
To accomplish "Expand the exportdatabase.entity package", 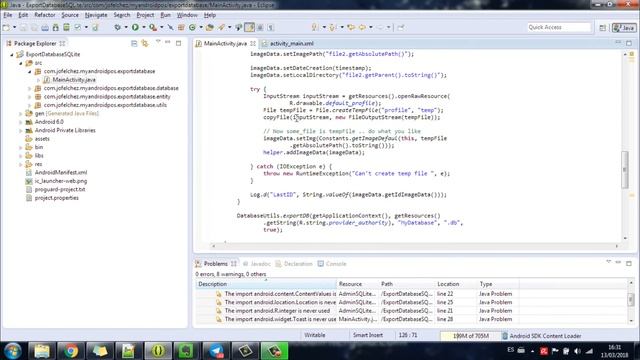I will (29, 97).
